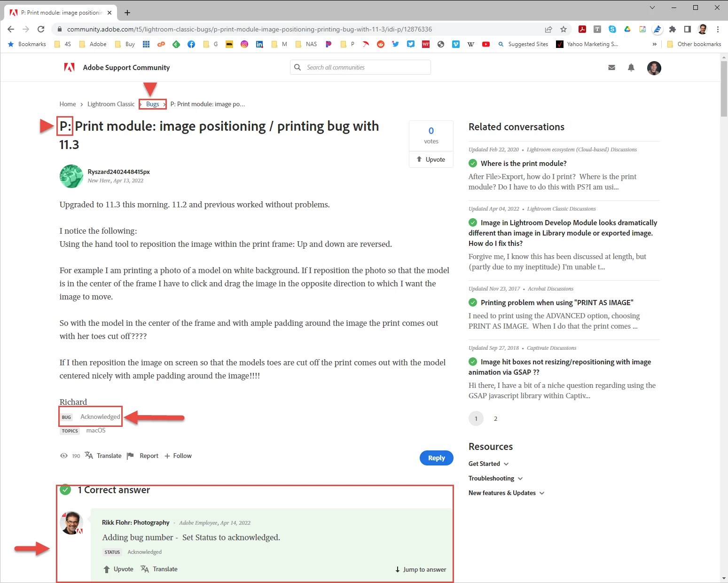Open the share page icon in address bar
728x583 pixels.
[x=548, y=29]
